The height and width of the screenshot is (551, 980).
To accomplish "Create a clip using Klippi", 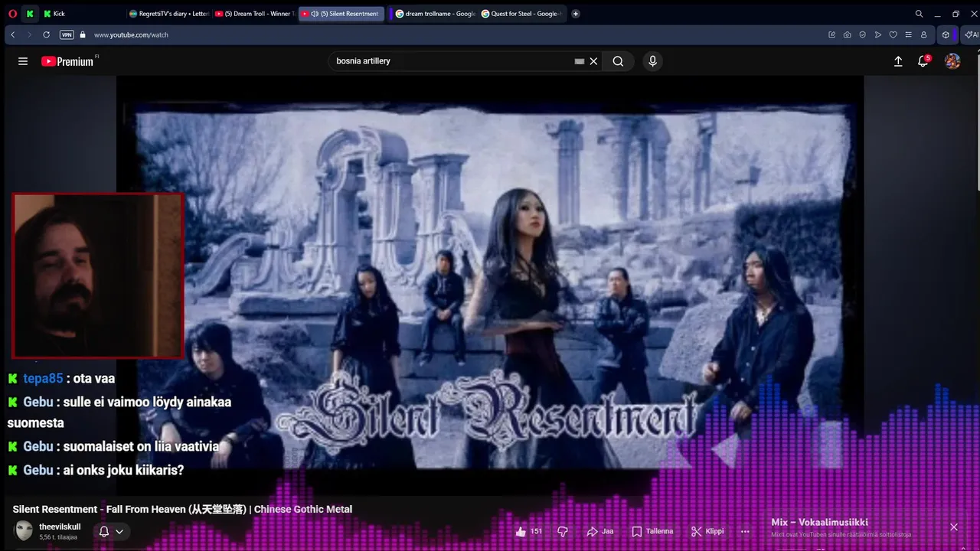I will 707,531.
